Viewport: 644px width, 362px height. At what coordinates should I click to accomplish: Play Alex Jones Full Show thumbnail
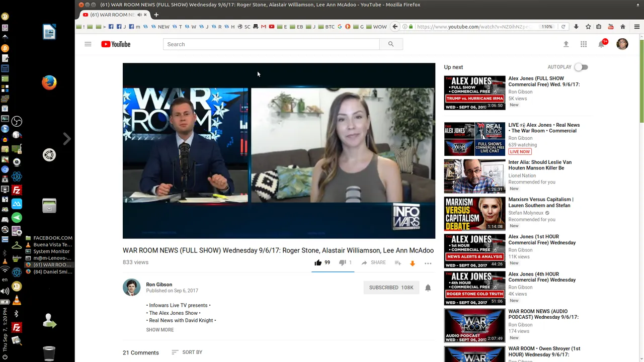pyautogui.click(x=474, y=93)
